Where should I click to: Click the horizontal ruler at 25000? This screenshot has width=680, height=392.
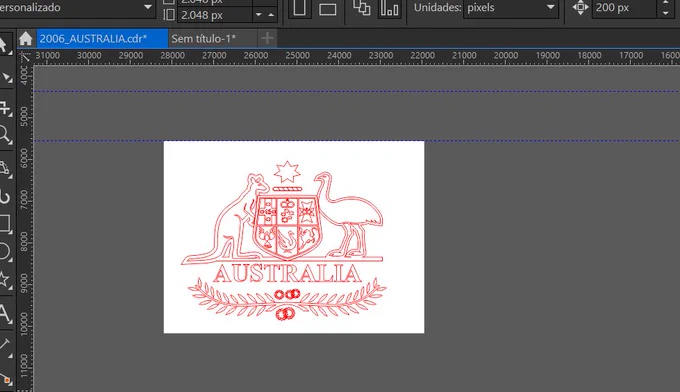[298, 56]
